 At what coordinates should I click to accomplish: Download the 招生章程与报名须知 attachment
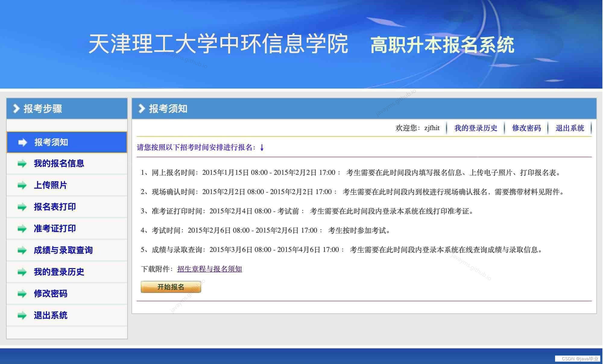tap(210, 269)
